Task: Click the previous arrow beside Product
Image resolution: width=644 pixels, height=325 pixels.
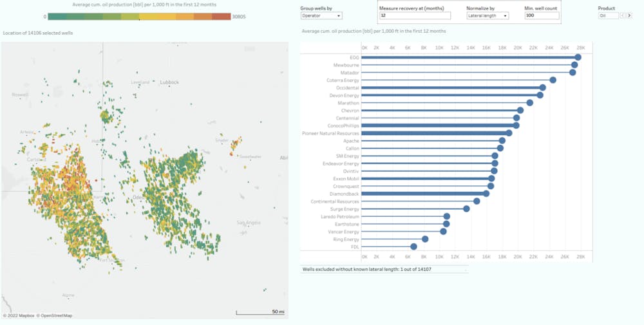Action: 622,15
